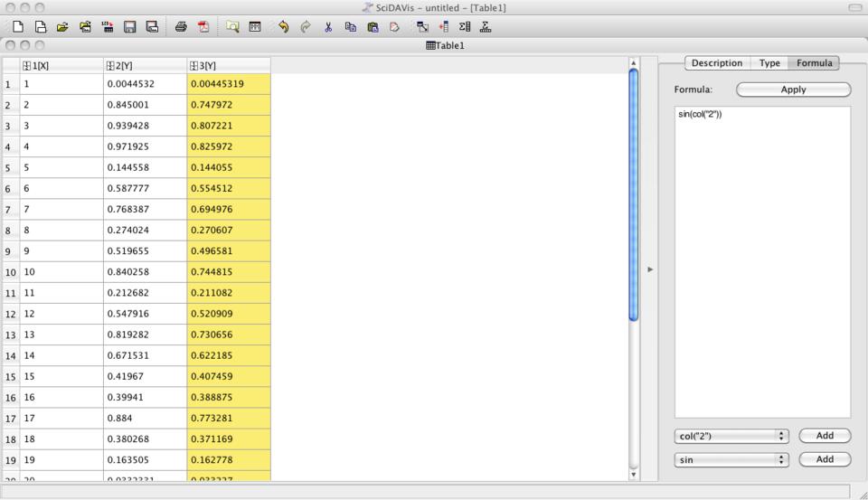Viewport: 868px width, 500px height.
Task: Click the Save Project floppy disk icon
Action: pyautogui.click(x=129, y=27)
